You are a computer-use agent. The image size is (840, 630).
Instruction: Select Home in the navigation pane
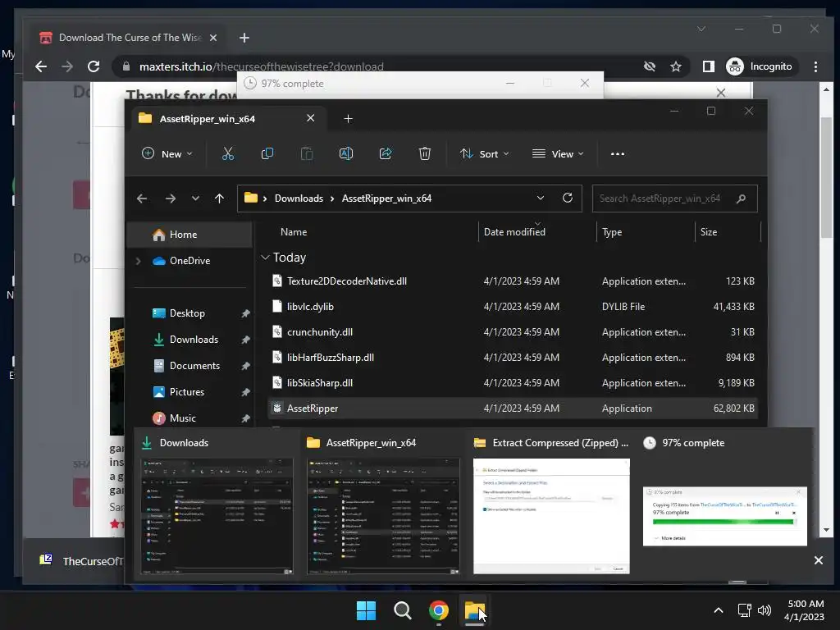(x=189, y=235)
